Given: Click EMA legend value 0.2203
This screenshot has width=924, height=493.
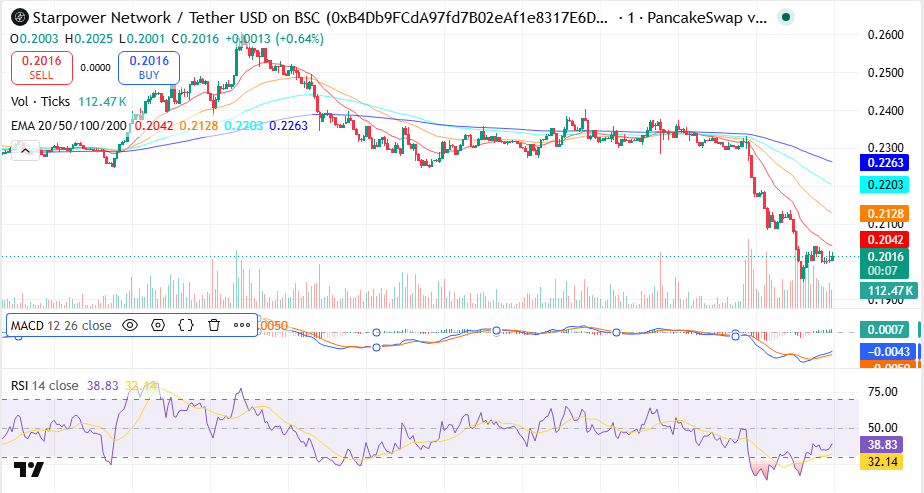Looking at the screenshot, I should pos(243,125).
